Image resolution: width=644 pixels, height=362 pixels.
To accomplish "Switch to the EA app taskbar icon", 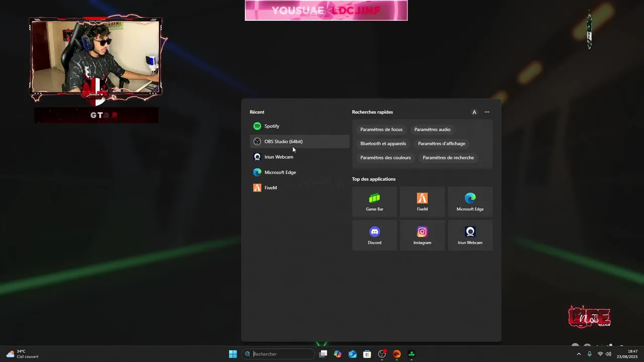I will pyautogui.click(x=397, y=354).
